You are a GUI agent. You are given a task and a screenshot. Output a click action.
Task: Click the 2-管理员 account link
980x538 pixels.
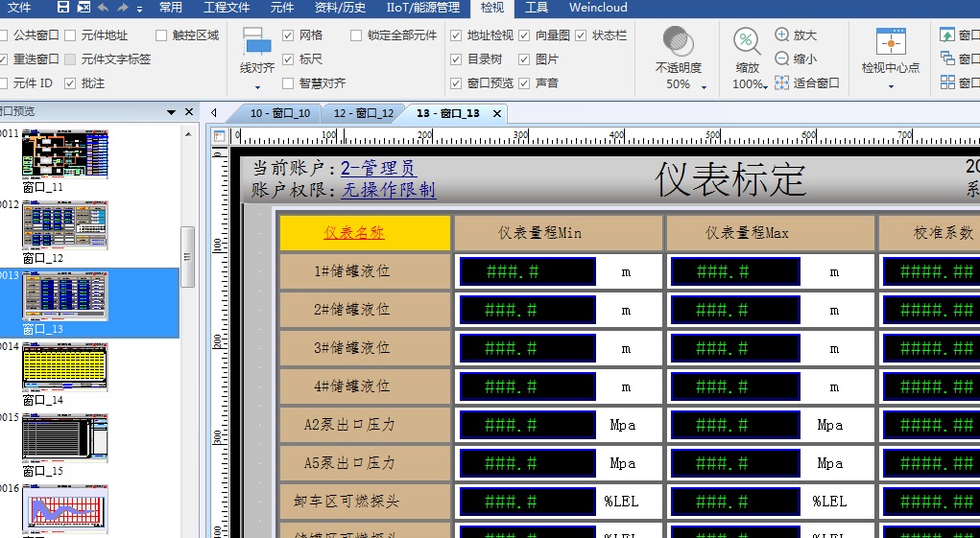(378, 169)
